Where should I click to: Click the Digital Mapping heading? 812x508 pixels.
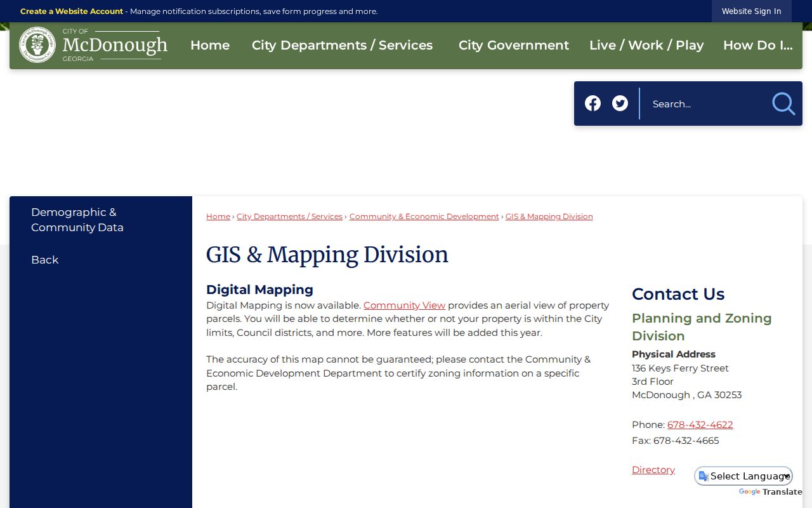[x=259, y=290]
